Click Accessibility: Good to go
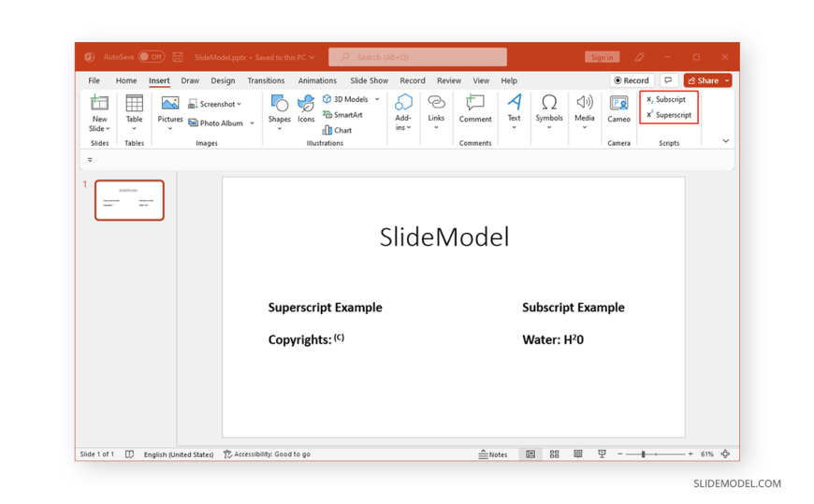The width and height of the screenshot is (814, 504). coord(267,454)
